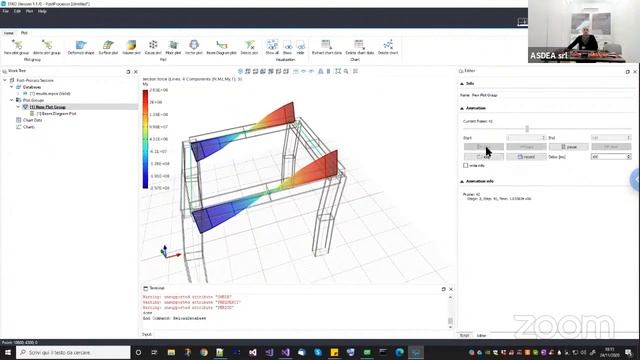
Task: Open Visual Studio from the taskbar
Action: click(x=285, y=352)
